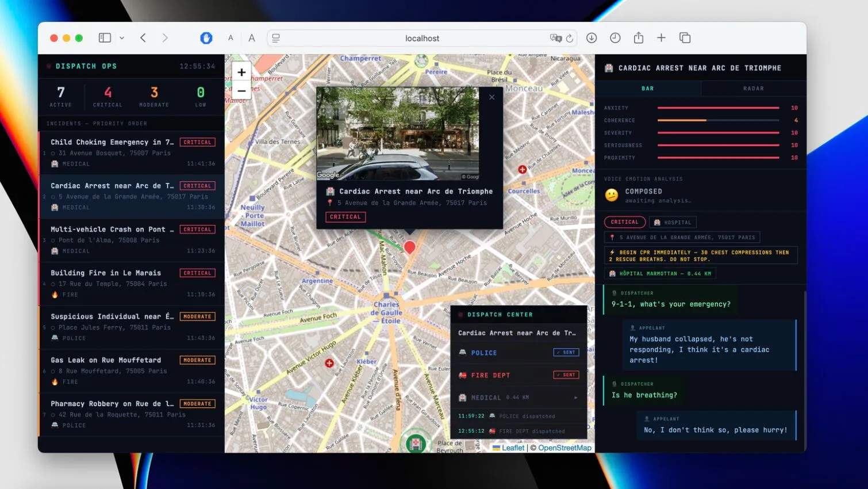Open the reader page menu icon

tap(276, 38)
